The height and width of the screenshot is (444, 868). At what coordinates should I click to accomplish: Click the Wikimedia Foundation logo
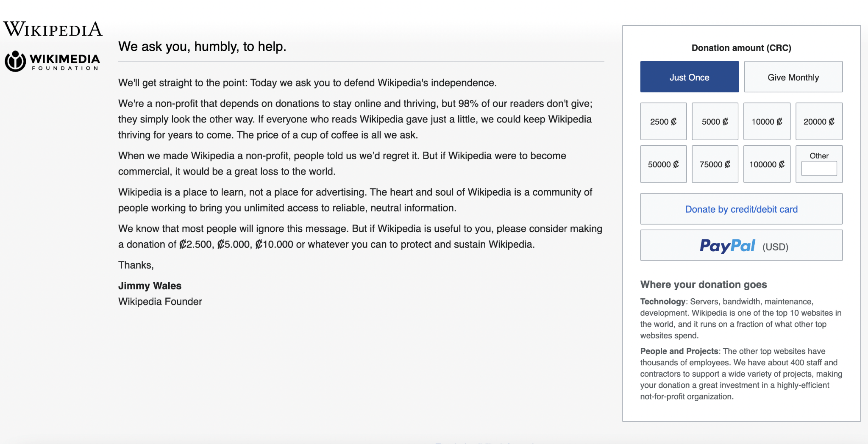[x=53, y=61]
